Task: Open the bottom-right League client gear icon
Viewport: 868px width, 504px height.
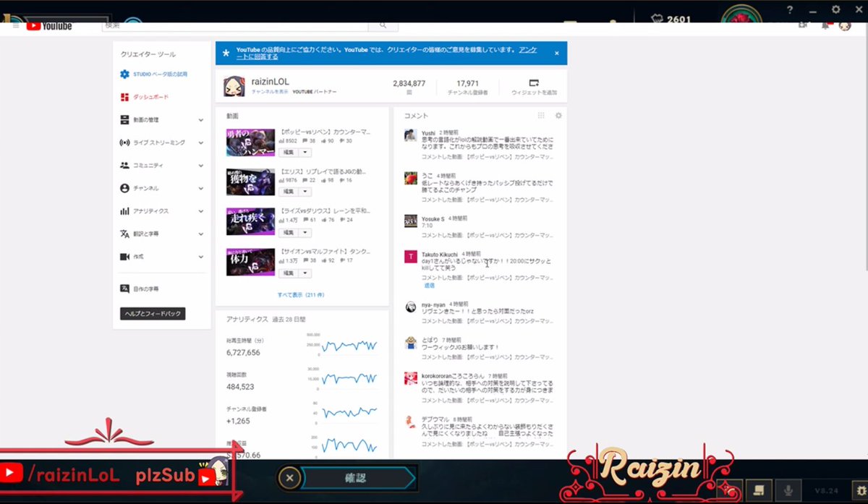Action: pyautogui.click(x=860, y=490)
